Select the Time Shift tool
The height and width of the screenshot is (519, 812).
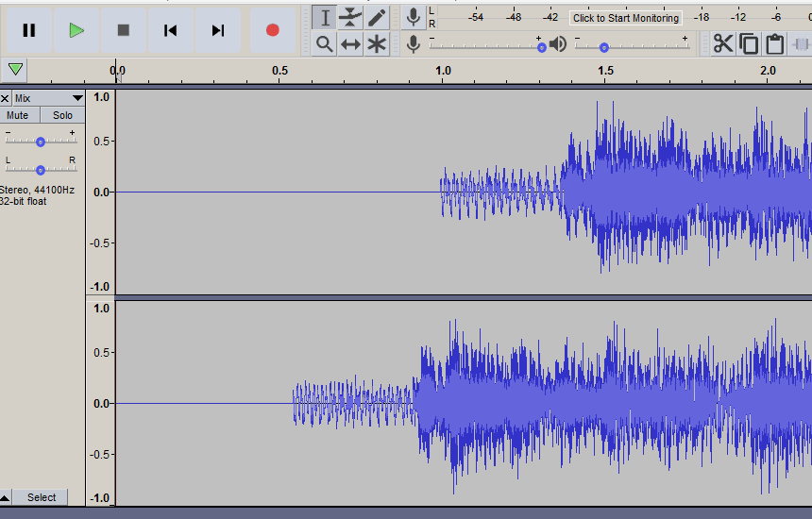(351, 43)
